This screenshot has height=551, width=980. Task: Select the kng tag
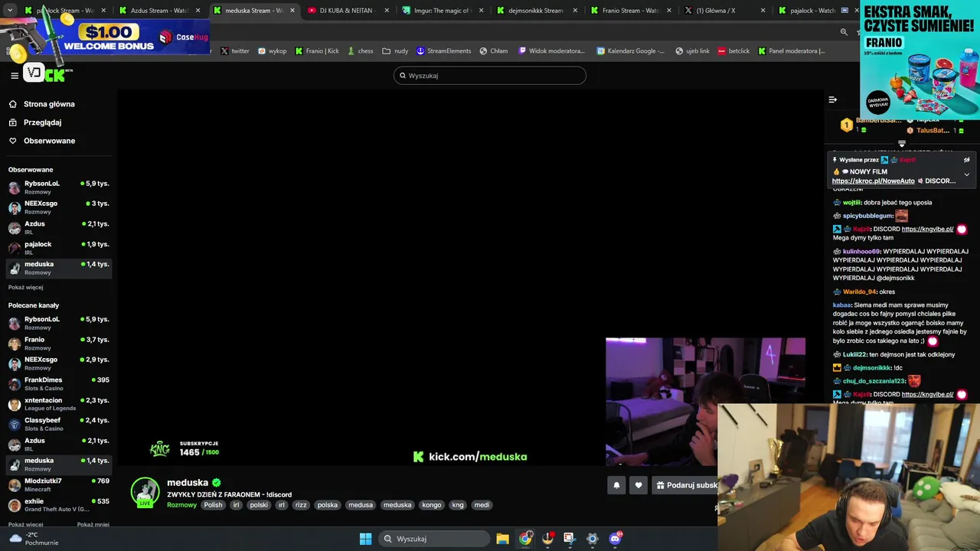pyautogui.click(x=458, y=505)
